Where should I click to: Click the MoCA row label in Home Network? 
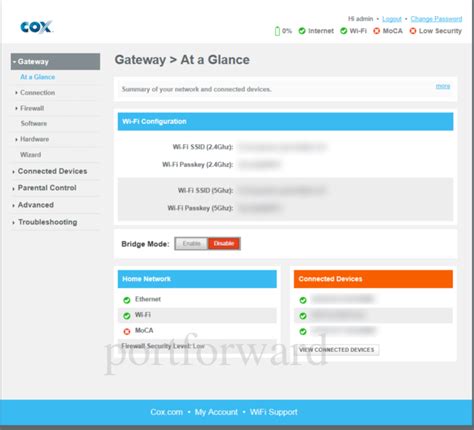[x=144, y=330]
